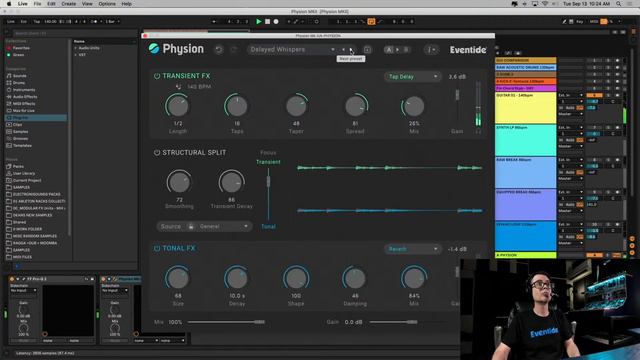The height and width of the screenshot is (360, 640).
Task: Click the Transient FX Mix knob
Action: coord(413,106)
